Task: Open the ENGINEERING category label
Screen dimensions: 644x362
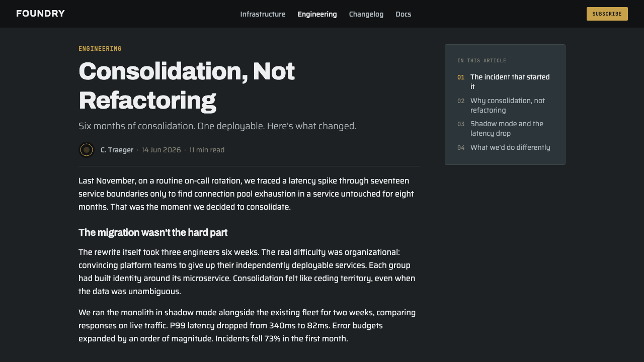Action: [100, 49]
